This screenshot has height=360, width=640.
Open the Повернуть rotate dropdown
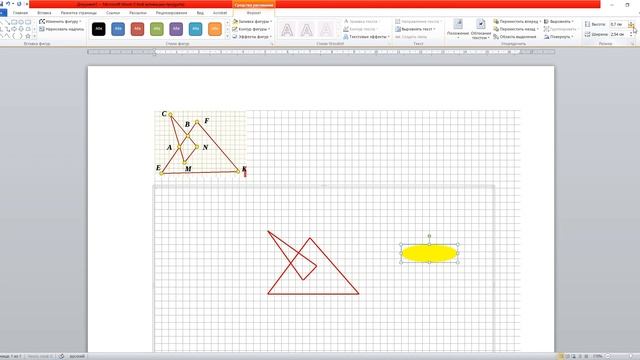click(x=558, y=37)
